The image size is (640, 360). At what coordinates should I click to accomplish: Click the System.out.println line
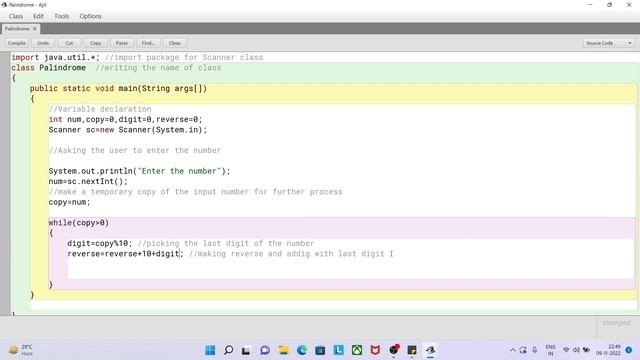point(139,171)
